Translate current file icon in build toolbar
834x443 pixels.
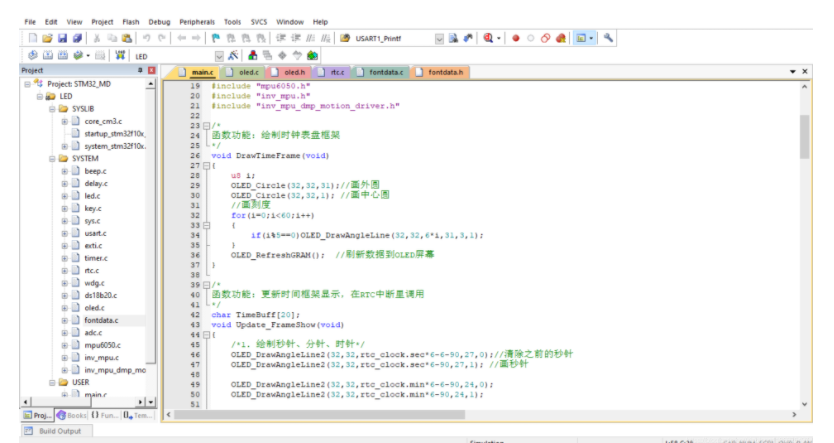[x=33, y=55]
